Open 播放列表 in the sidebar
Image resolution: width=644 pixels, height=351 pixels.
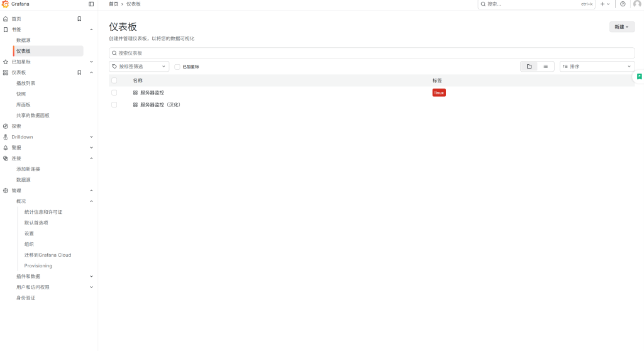26,83
